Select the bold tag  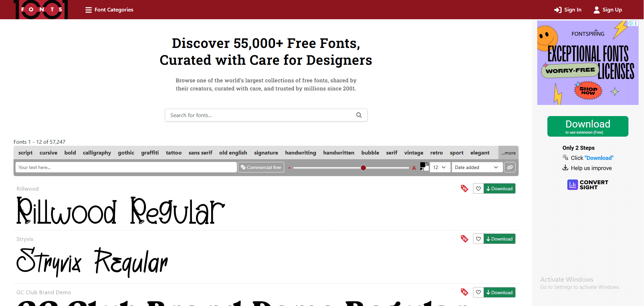coord(70,152)
